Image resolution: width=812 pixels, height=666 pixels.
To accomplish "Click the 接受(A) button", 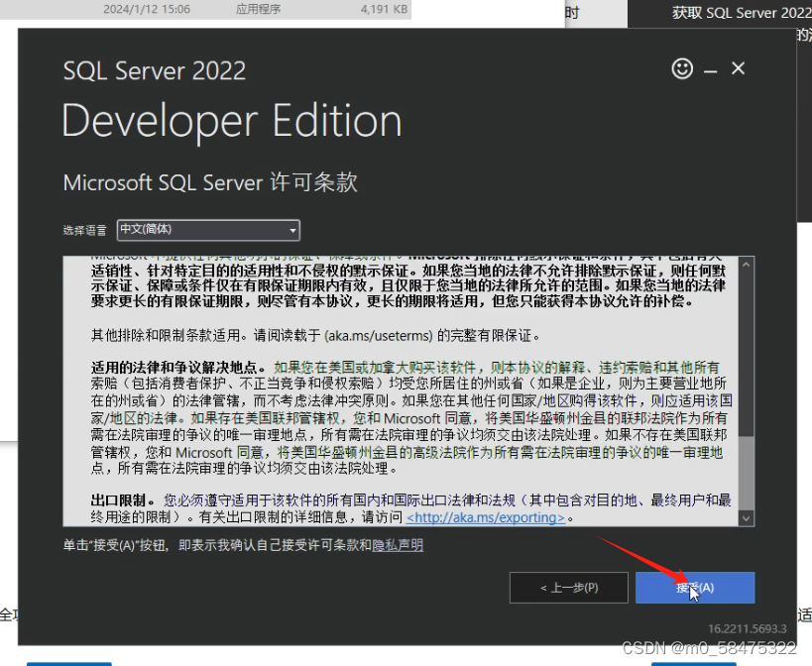I will [694, 587].
